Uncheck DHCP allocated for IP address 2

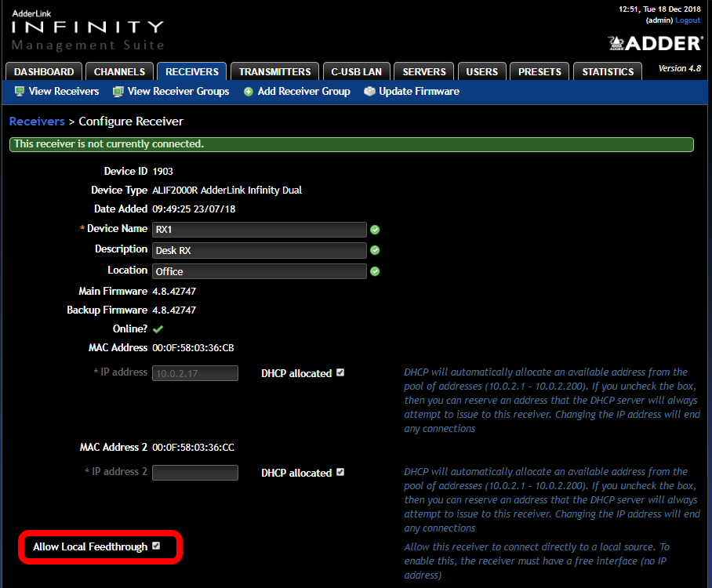pos(340,472)
